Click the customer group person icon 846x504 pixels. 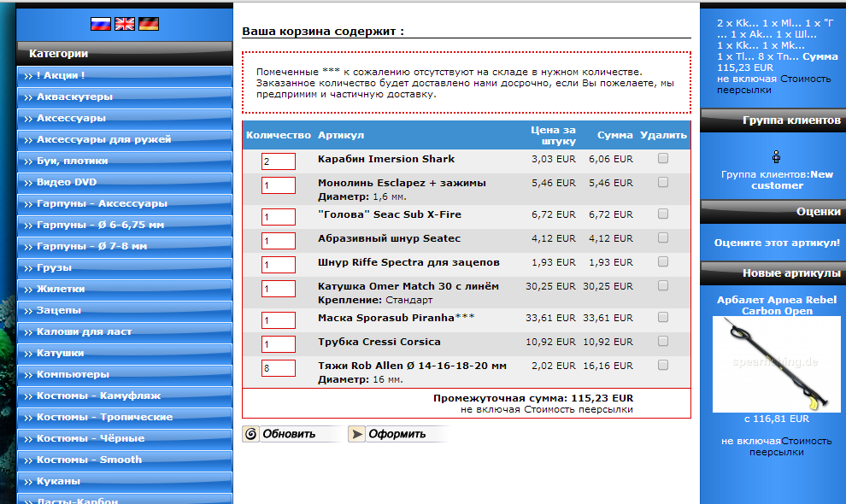tap(776, 157)
